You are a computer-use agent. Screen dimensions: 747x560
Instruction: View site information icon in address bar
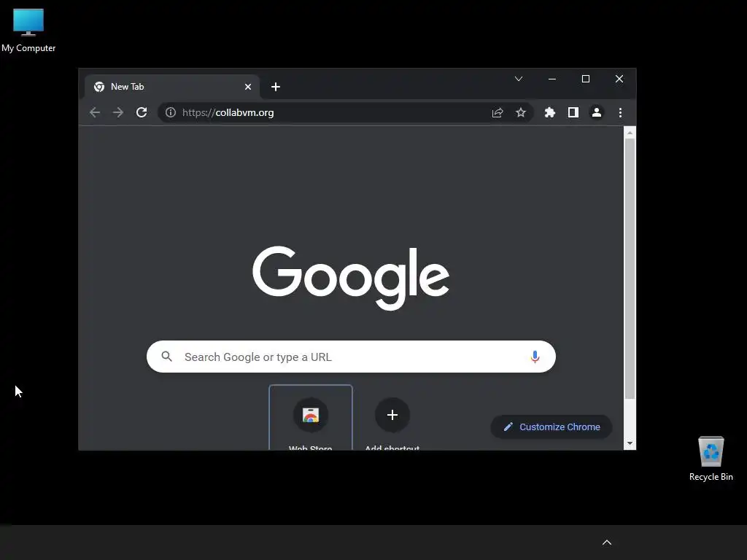[x=171, y=112]
